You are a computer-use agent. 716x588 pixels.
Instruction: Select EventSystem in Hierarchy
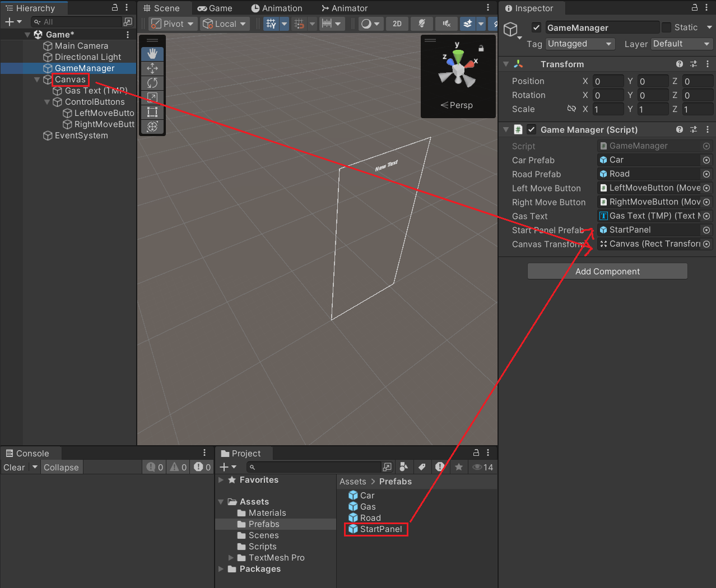[x=81, y=136]
